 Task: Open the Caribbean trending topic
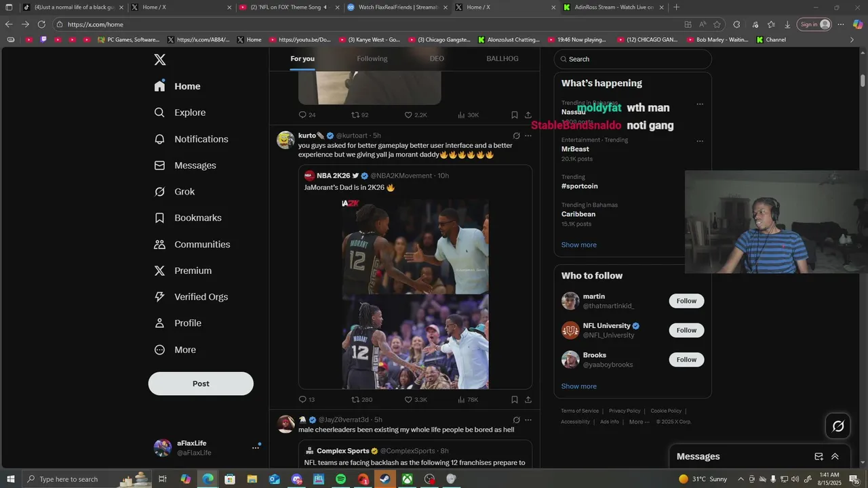tap(578, 214)
